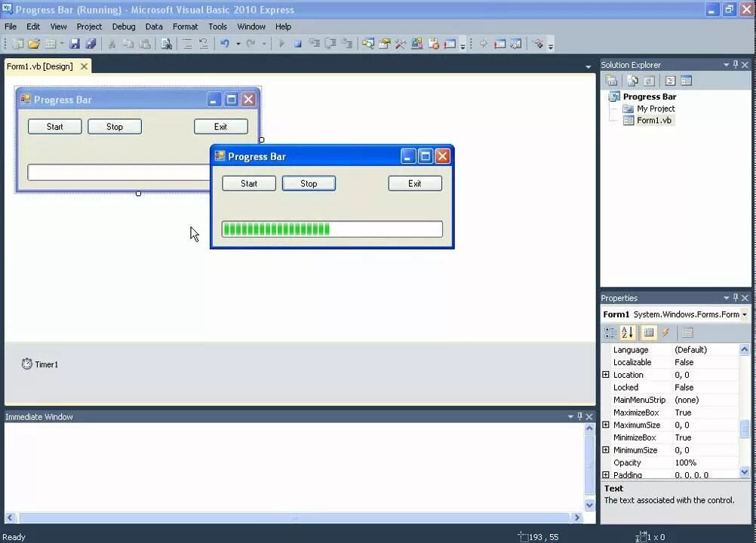Expand the MaximumSize property
Viewport: 756px width, 543px height.
606,425
